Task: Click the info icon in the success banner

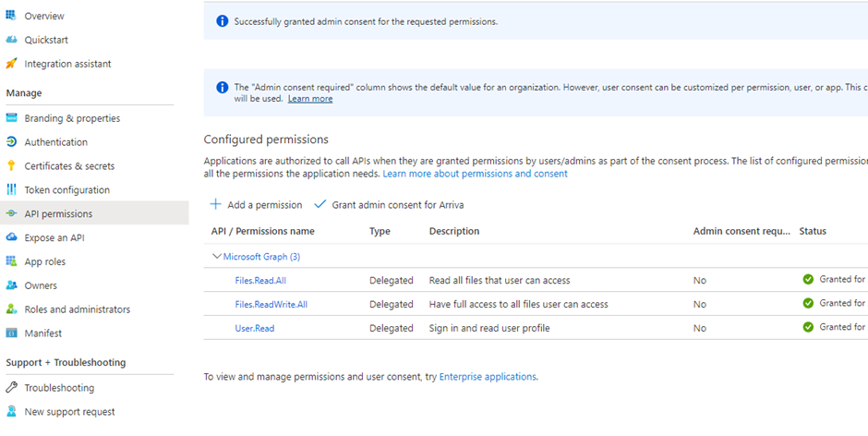Action: pyautogui.click(x=222, y=21)
